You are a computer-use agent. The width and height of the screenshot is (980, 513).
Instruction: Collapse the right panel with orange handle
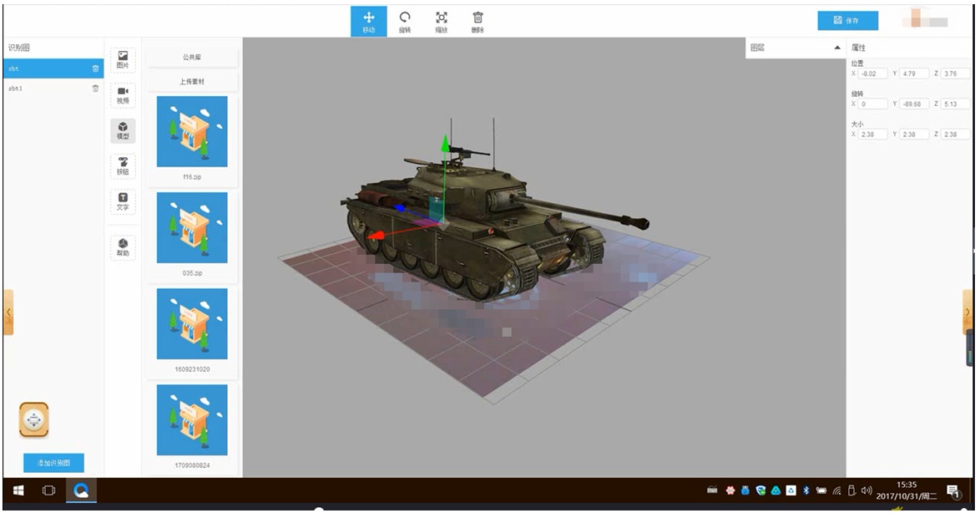[x=967, y=312]
